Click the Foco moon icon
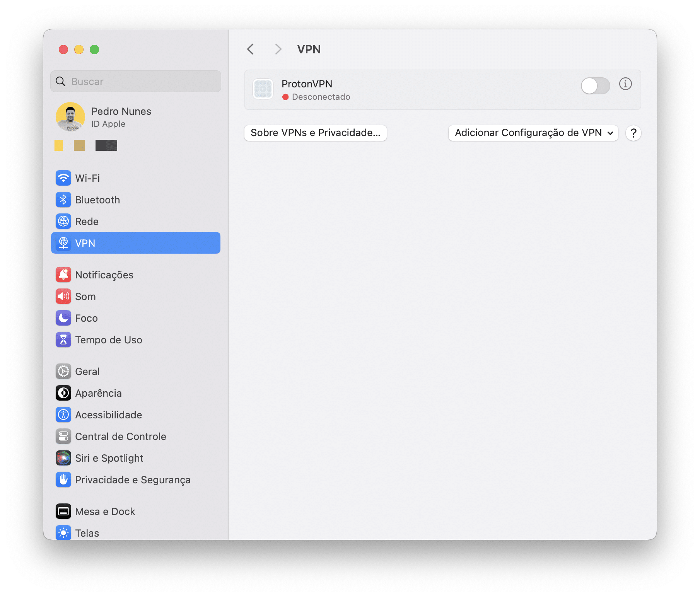Screen dimensions: 700x597 coord(63,318)
